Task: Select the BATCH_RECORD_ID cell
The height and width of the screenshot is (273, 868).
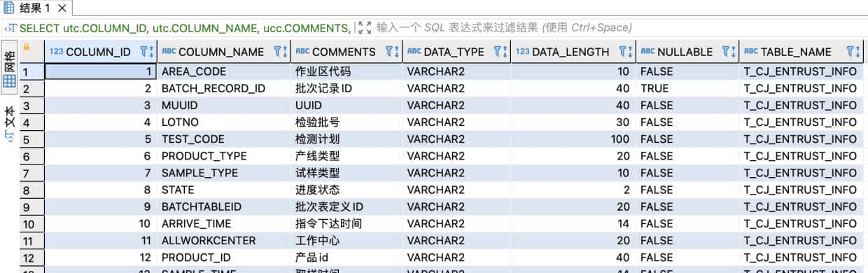Action: pos(223,88)
